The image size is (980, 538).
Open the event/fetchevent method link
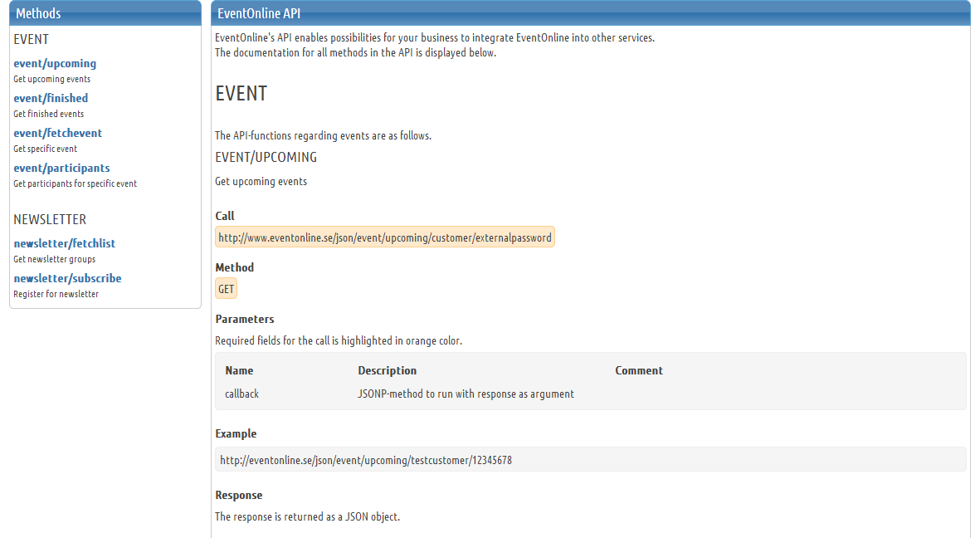(57, 133)
